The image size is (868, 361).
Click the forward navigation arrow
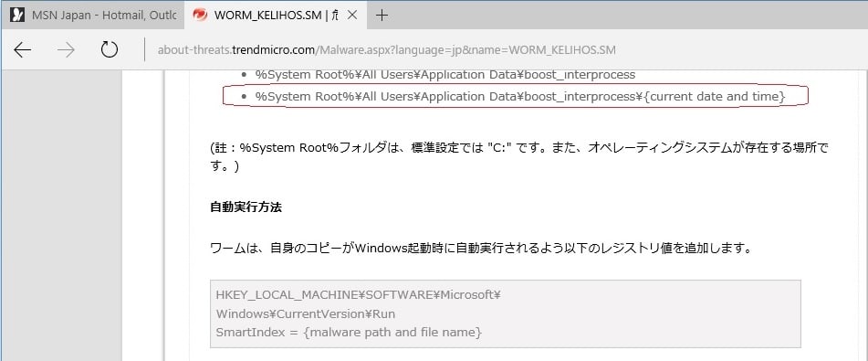pyautogui.click(x=66, y=50)
